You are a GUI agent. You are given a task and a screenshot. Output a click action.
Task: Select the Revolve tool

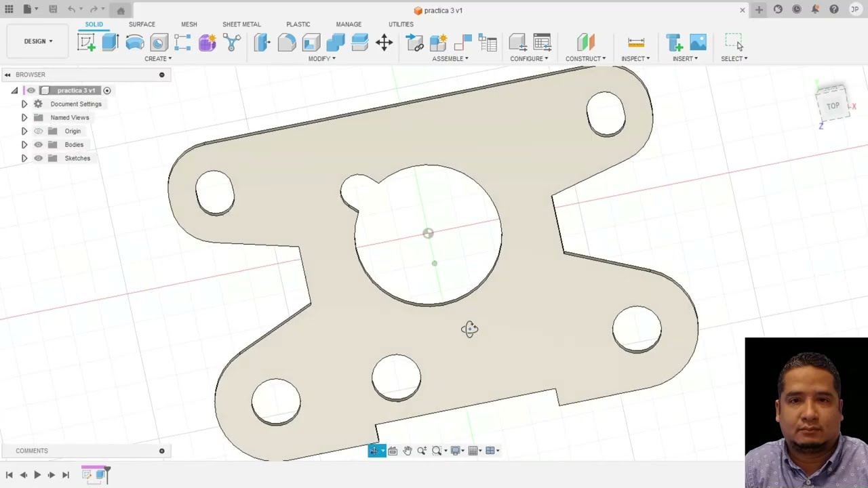134,43
